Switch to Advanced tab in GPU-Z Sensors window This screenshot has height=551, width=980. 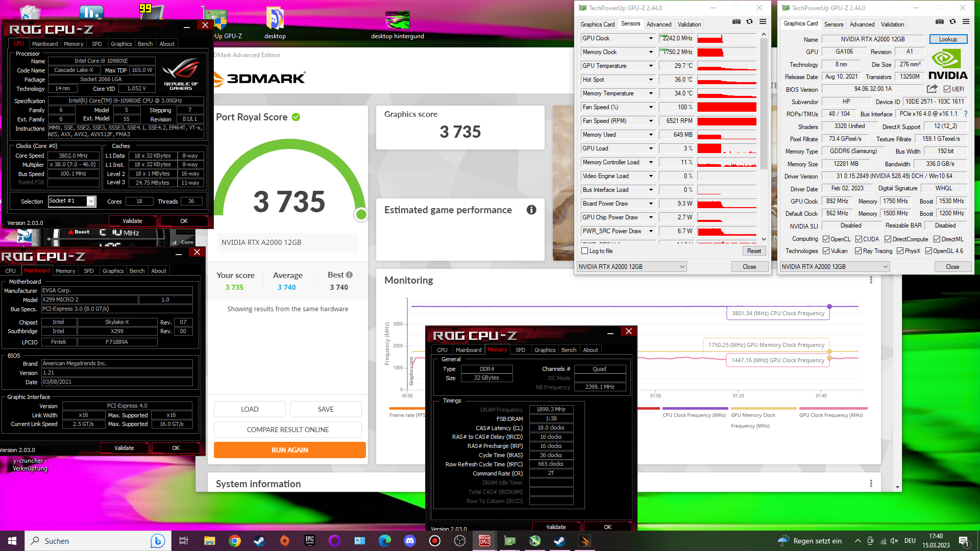click(658, 24)
